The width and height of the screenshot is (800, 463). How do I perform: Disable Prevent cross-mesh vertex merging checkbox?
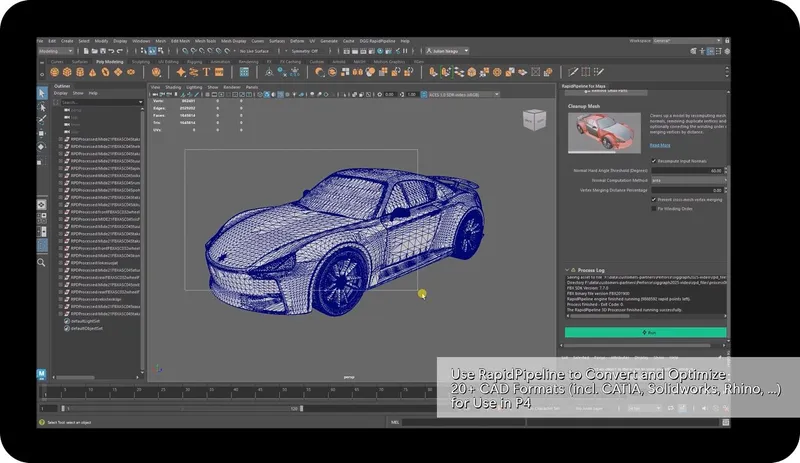[x=654, y=199]
